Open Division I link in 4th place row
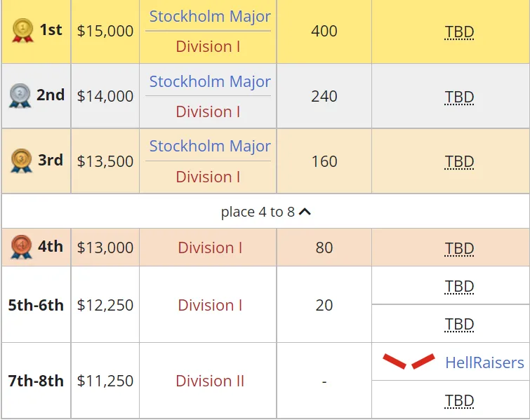 coord(210,248)
